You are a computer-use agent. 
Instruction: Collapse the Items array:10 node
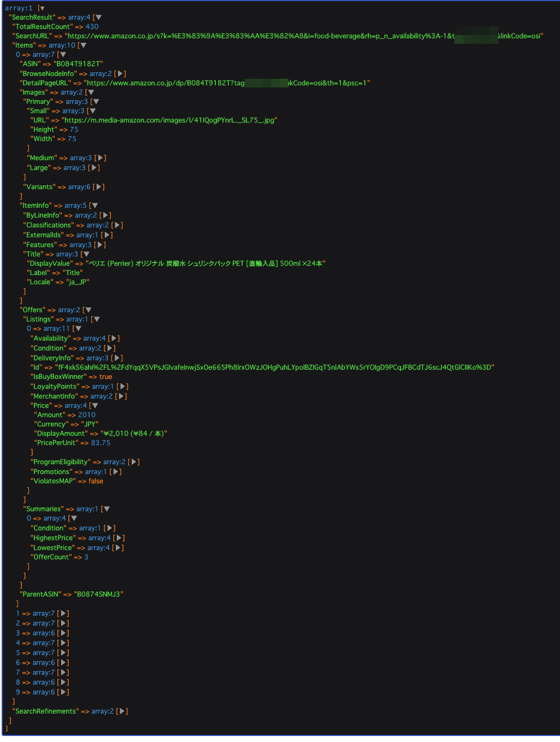[83, 45]
